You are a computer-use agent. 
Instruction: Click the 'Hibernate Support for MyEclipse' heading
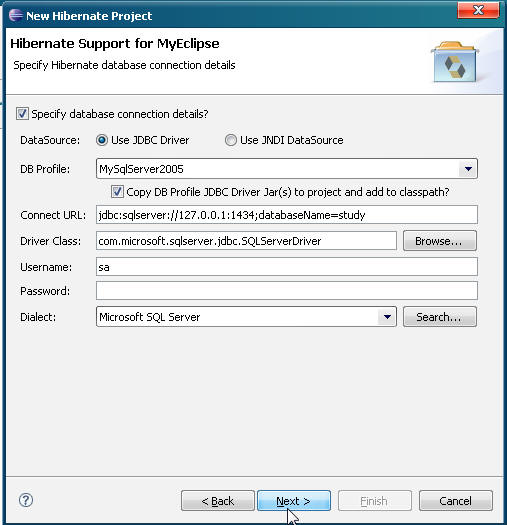[115, 44]
